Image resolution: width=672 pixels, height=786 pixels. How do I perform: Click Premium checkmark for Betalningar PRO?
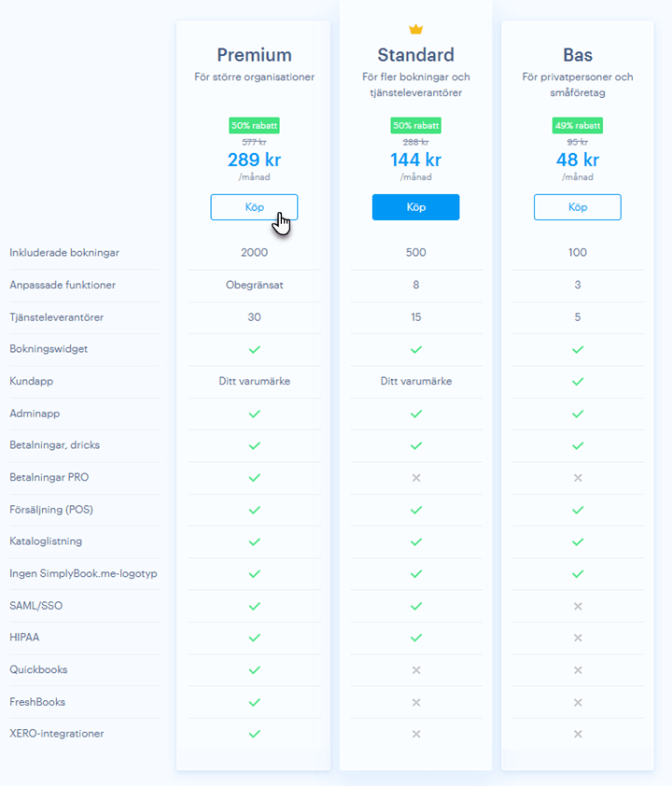click(255, 478)
